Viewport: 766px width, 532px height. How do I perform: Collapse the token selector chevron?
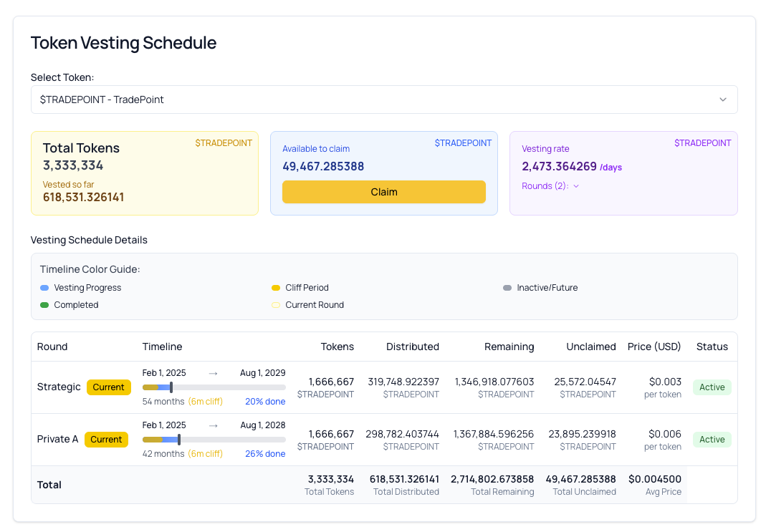click(723, 100)
